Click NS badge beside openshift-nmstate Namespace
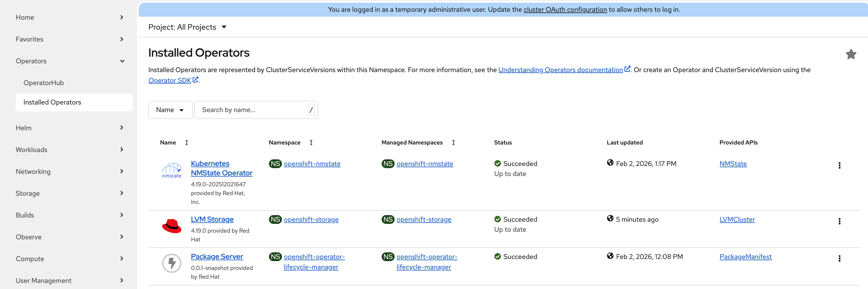This screenshot has width=868, height=289. [275, 164]
